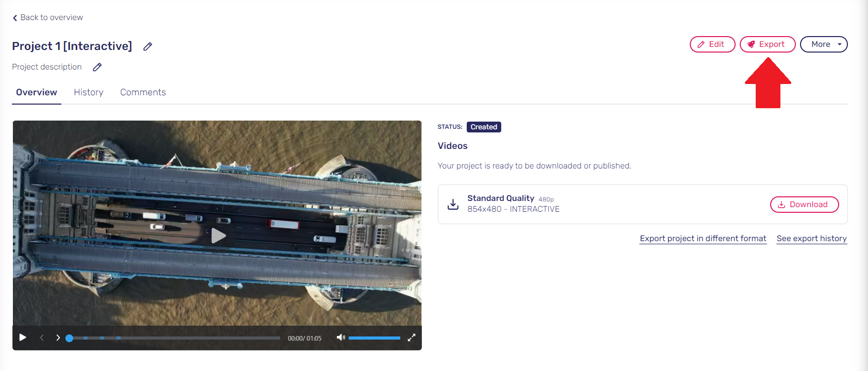The image size is (868, 371).
Task: Go back to overview link
Action: 47,18
